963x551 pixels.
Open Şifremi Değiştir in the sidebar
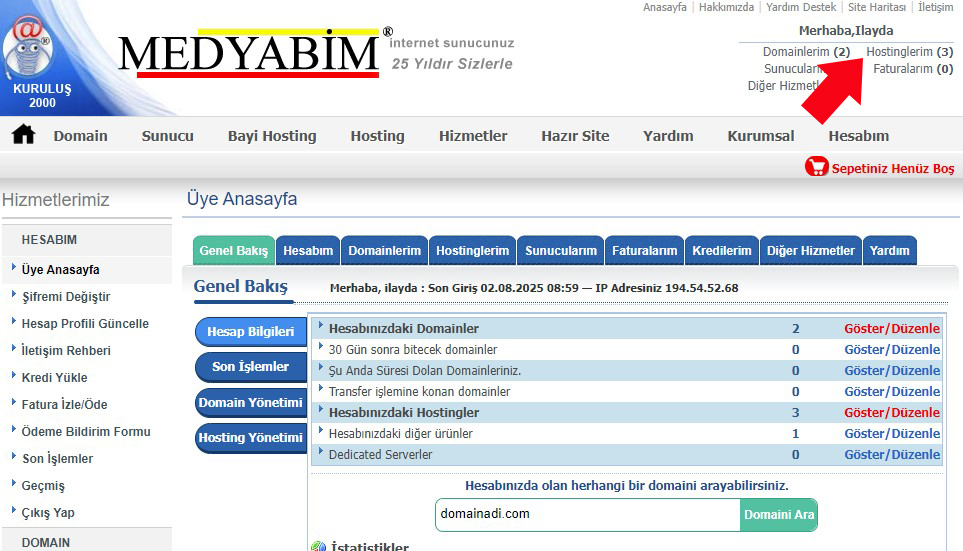point(66,297)
